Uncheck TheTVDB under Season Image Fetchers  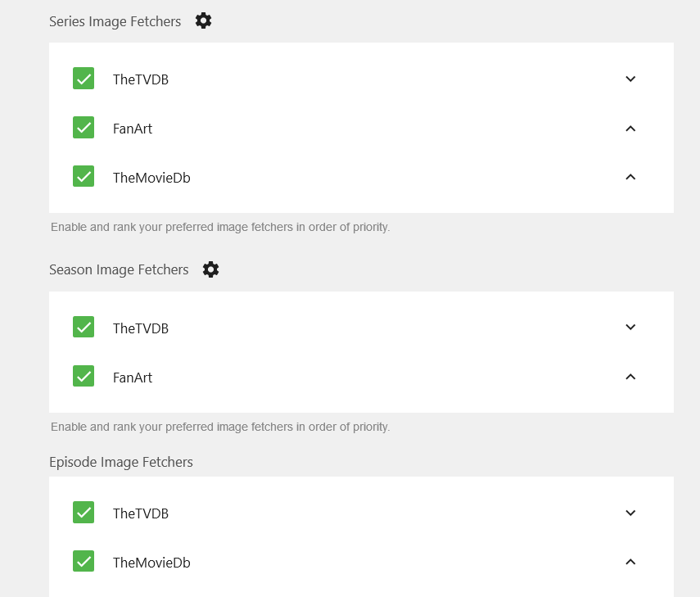(x=84, y=328)
